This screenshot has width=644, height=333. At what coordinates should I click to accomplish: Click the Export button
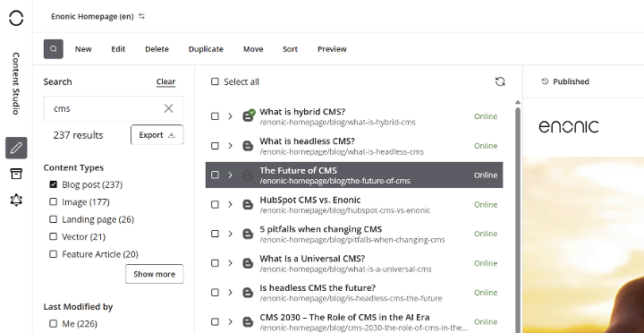[x=157, y=135]
